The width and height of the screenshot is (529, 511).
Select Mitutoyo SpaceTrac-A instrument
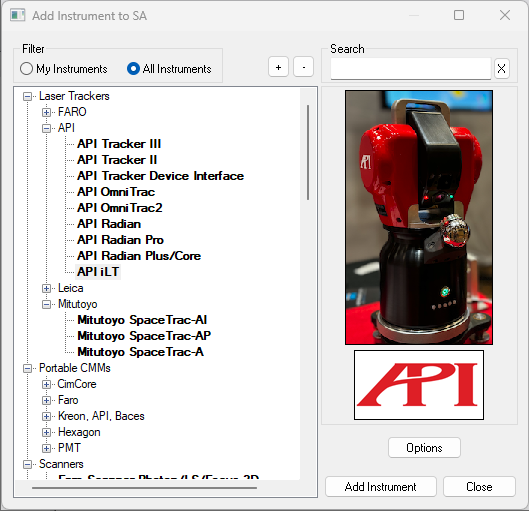click(140, 352)
